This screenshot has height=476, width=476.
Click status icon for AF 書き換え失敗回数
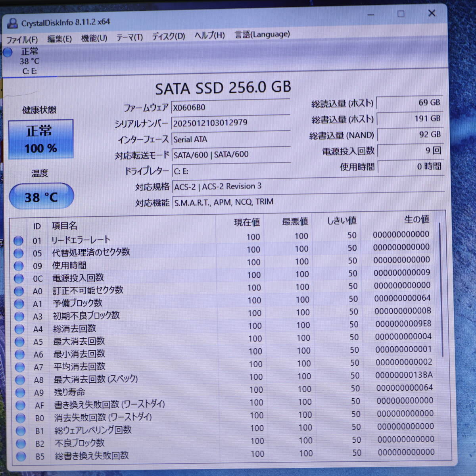click(x=20, y=405)
